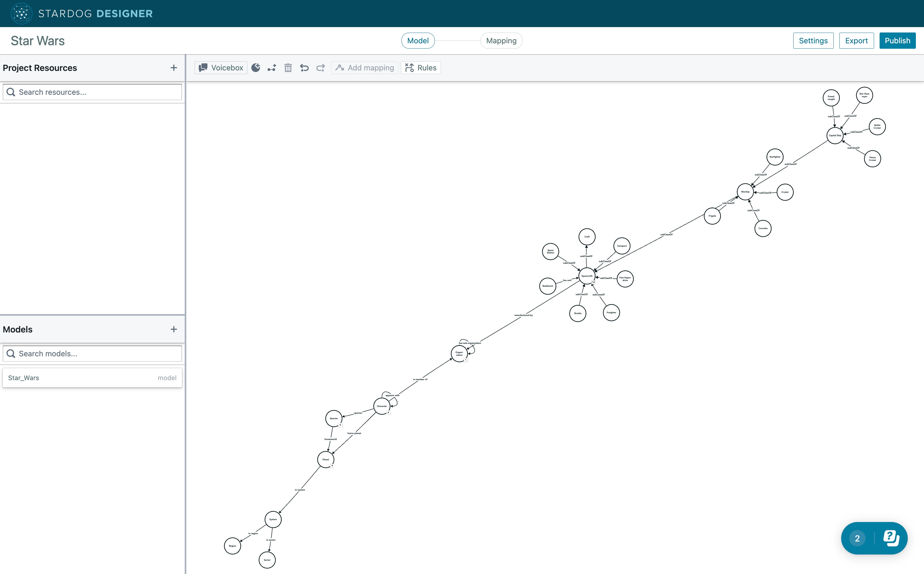Select the Star_Wars model in list
This screenshot has width=924, height=574.
pyautogui.click(x=92, y=378)
